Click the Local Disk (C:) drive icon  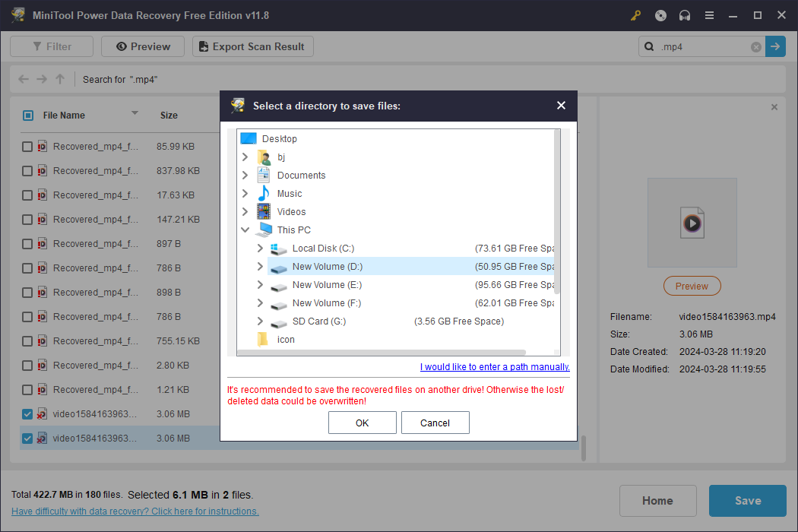278,249
